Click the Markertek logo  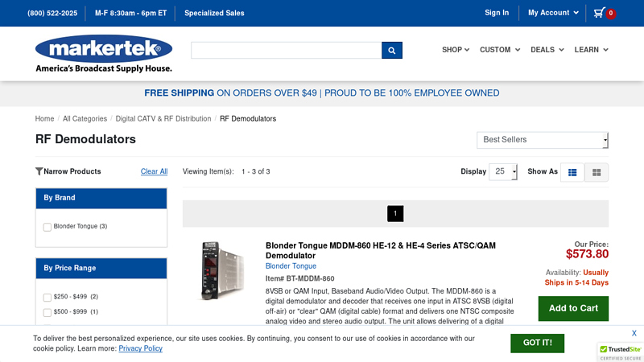coord(104,53)
